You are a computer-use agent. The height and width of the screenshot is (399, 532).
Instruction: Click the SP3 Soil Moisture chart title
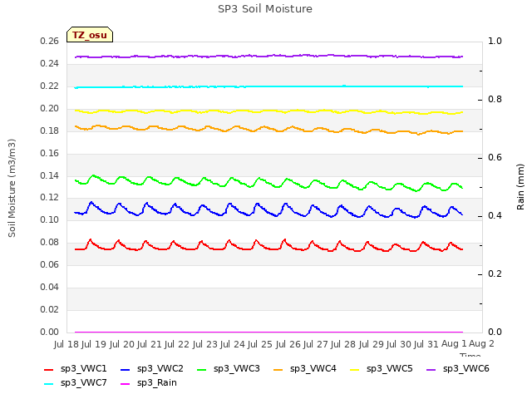click(265, 9)
